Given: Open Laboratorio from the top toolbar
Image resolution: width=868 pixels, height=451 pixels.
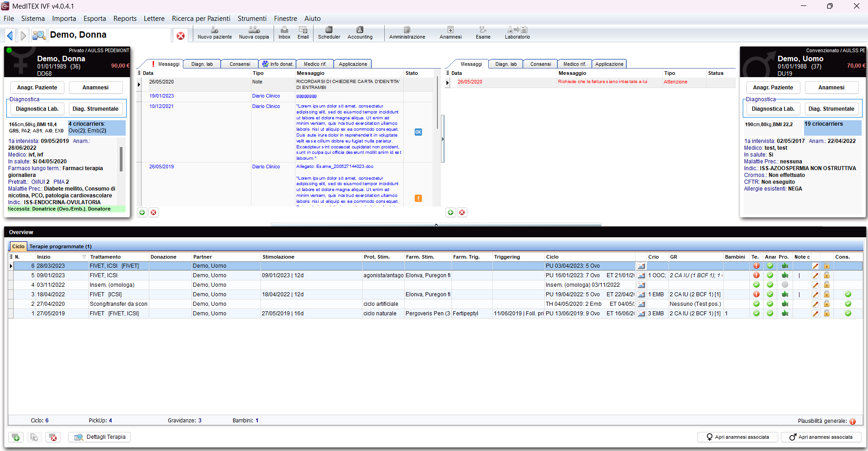Looking at the screenshot, I should 517,33.
